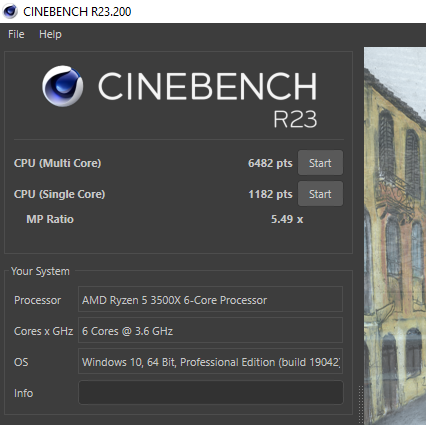
Task: Click the Cores x GHz label
Action: click(x=43, y=331)
